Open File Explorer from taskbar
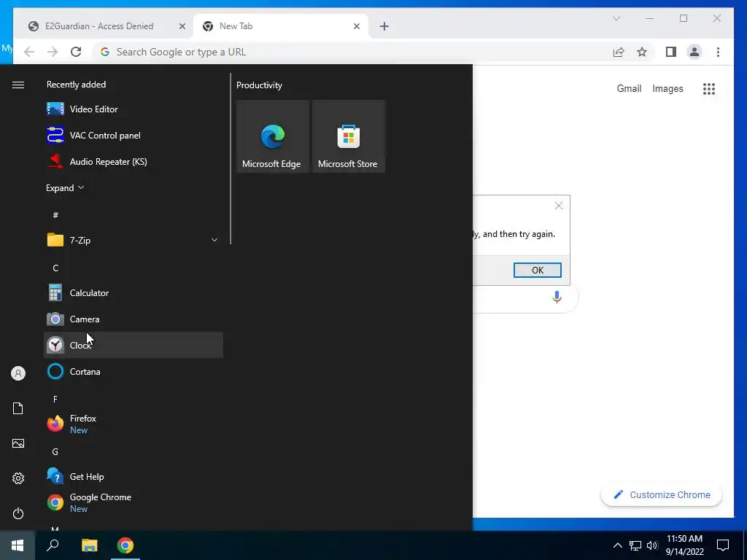 (x=90, y=545)
